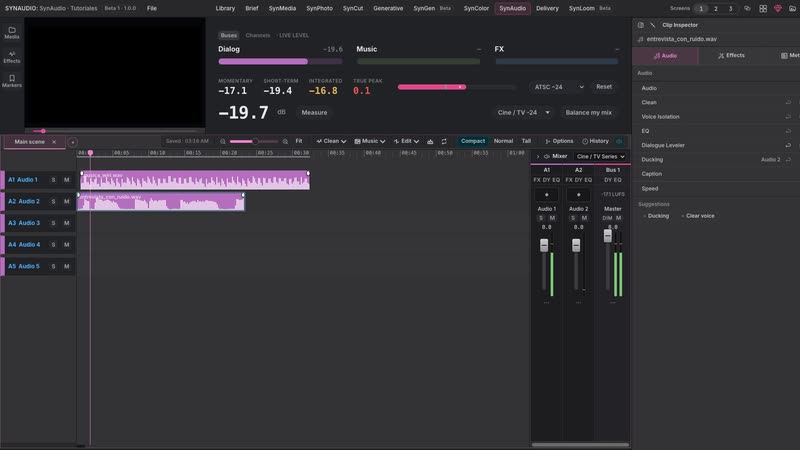Switch to the SynColor workspace

coord(476,9)
